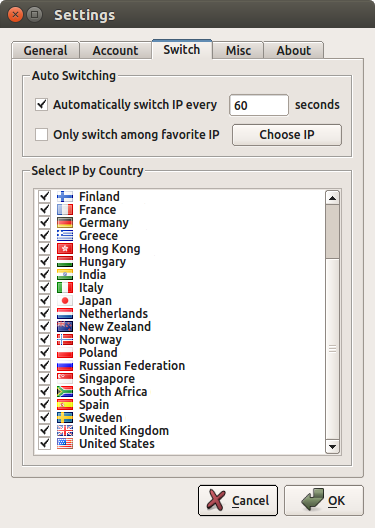Click the country list scroll down arrow

(332, 447)
